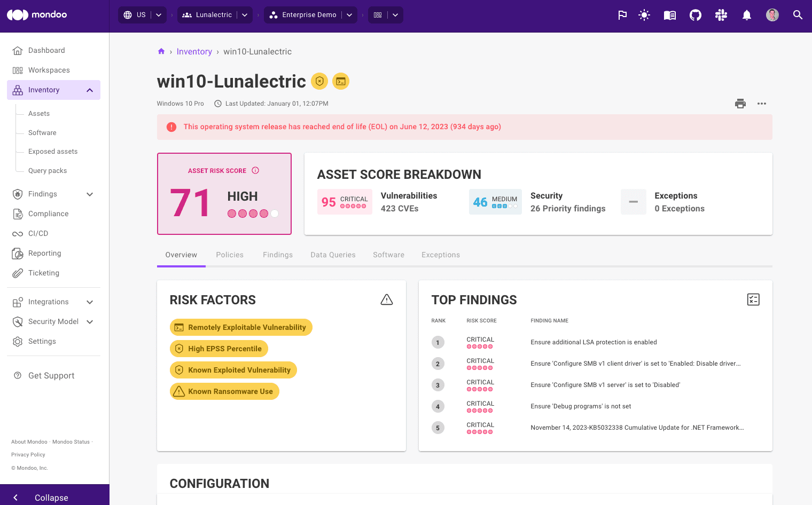
Task: Follow the Inventory breadcrumb link
Action: coord(194,51)
